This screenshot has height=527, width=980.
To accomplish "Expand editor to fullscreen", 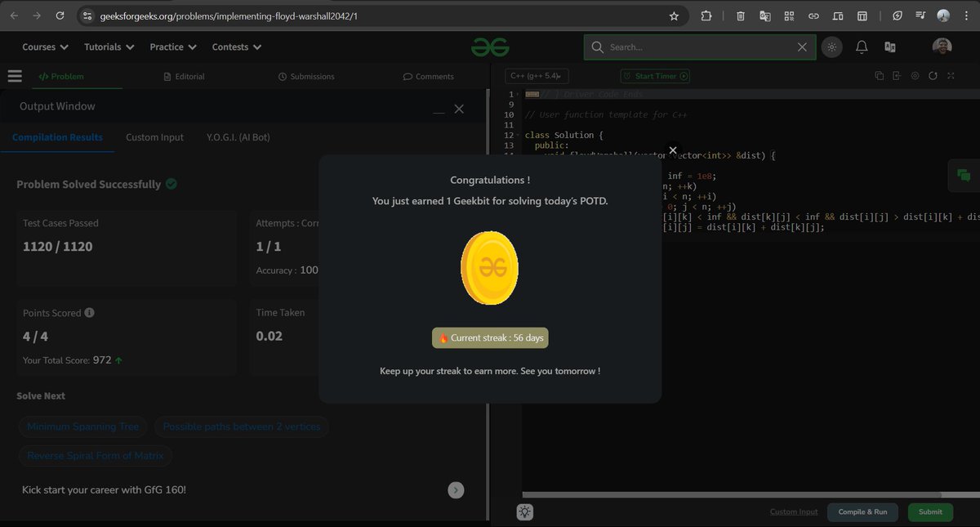I will [x=951, y=76].
